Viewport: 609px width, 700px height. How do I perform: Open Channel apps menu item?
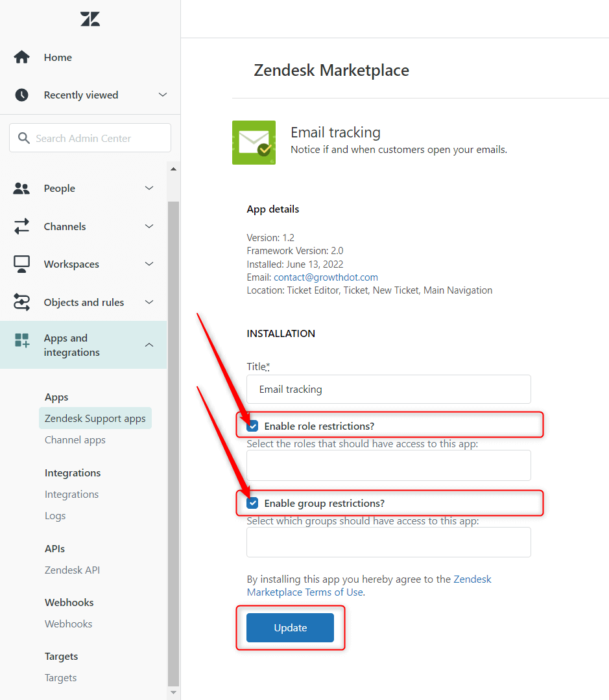tap(75, 439)
